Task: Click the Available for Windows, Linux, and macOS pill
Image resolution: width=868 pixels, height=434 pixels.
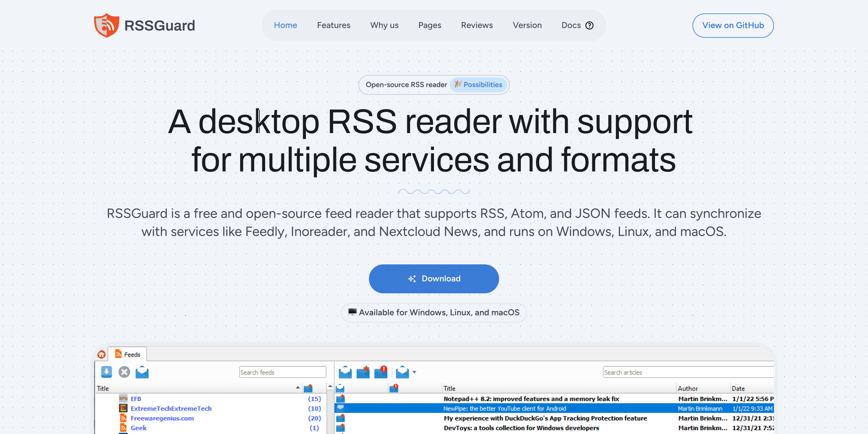Action: click(x=434, y=312)
